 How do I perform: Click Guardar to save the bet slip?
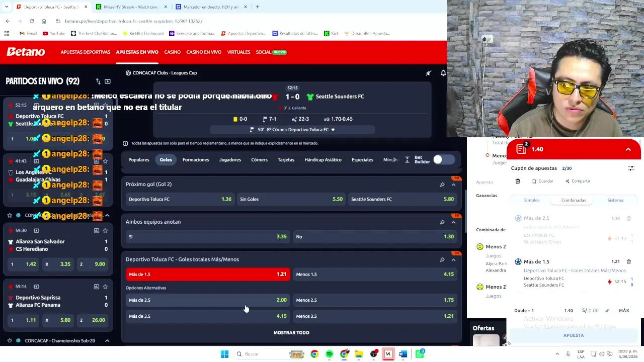point(542,181)
